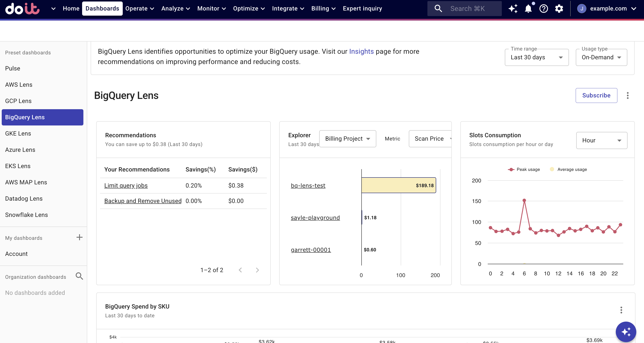
Task: Click the Savings(%) column header
Action: pos(201,170)
